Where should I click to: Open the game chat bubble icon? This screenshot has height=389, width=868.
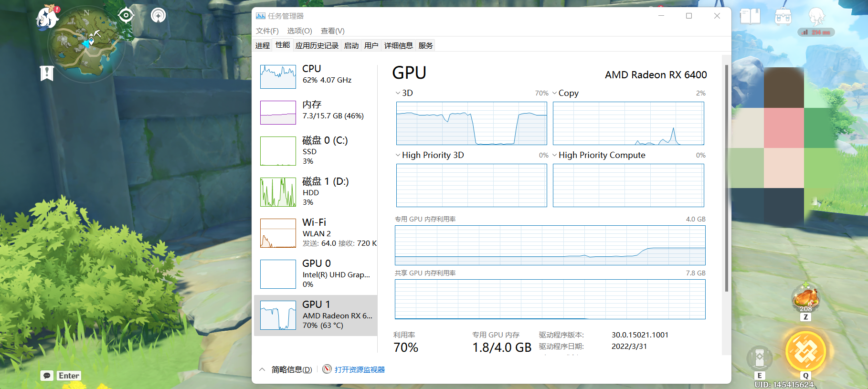[47, 376]
